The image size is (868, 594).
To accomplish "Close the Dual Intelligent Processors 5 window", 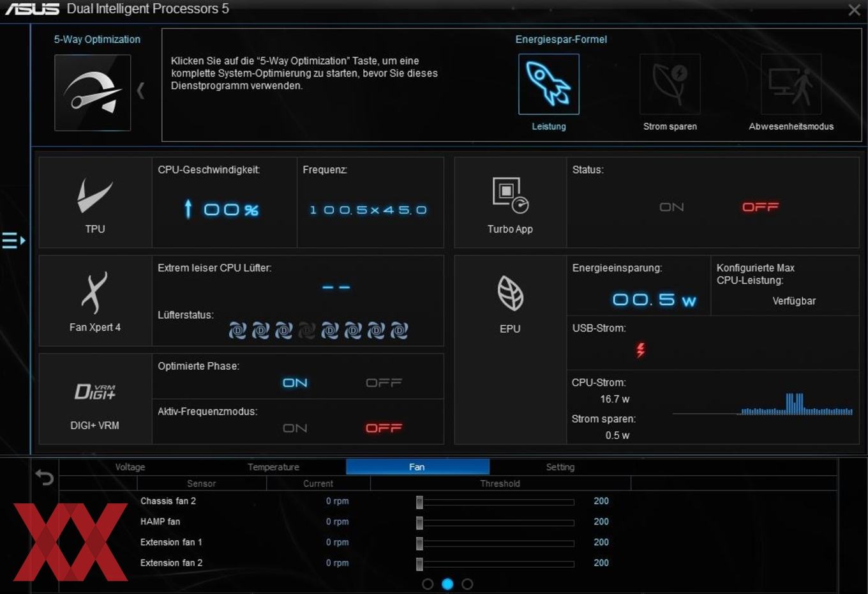I will click(854, 10).
